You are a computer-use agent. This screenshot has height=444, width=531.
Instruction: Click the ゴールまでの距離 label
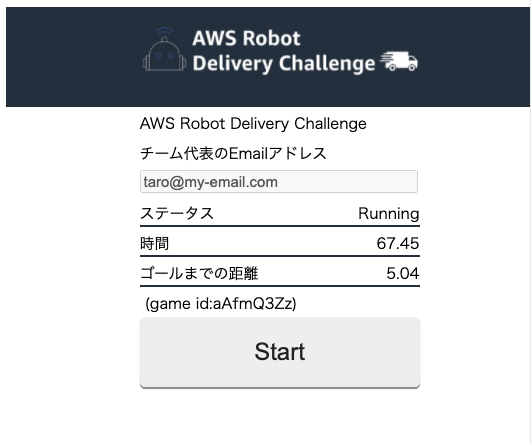coord(199,273)
